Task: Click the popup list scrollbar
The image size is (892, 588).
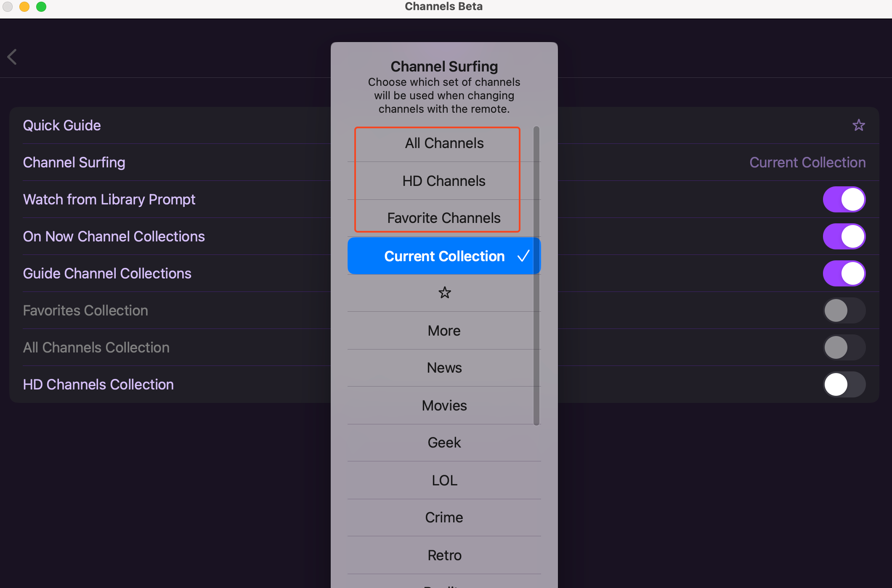Action: click(536, 275)
